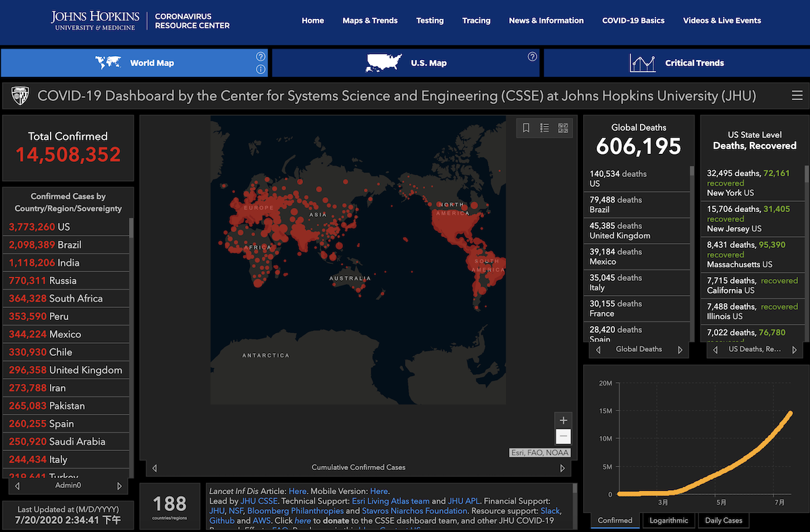
Task: Select the Confirmed chart tab
Action: (x=616, y=521)
